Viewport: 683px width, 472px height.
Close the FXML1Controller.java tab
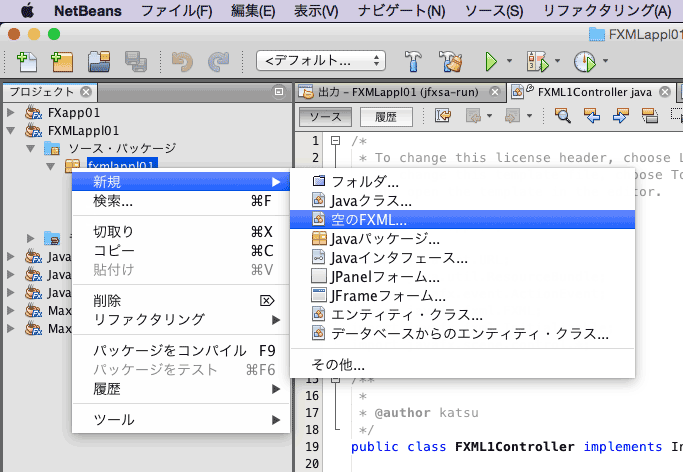pos(665,92)
